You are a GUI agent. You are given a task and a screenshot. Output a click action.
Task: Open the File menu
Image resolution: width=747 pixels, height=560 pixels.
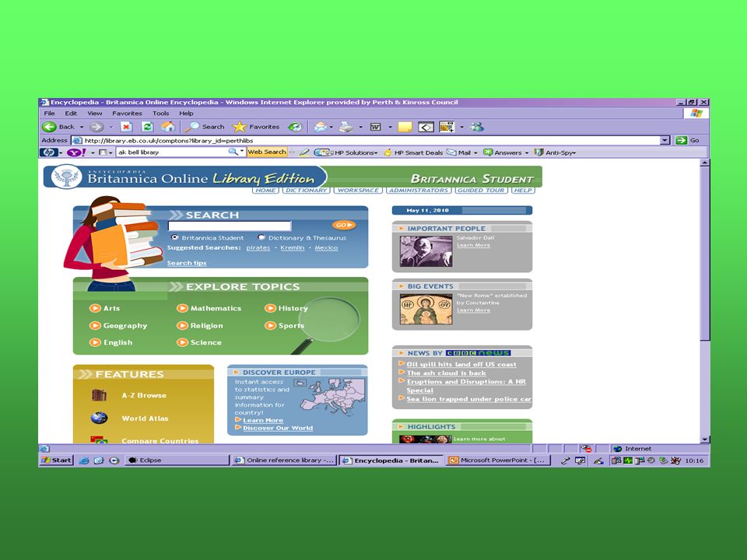click(49, 114)
